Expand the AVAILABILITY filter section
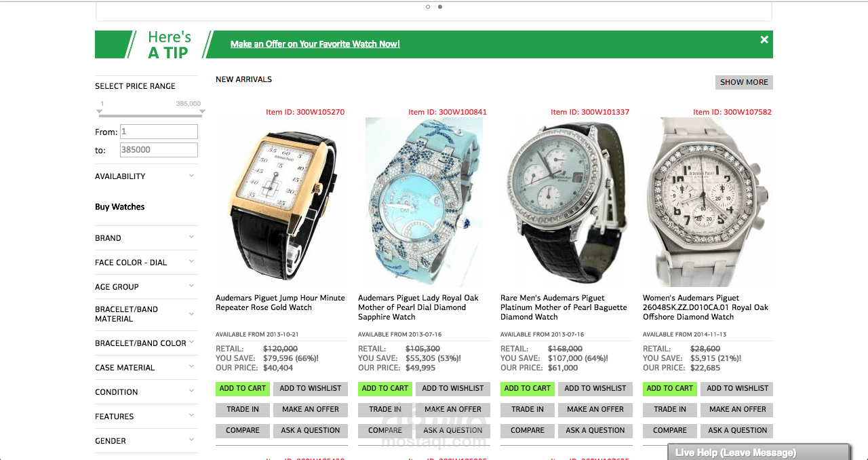Viewport: 868px width, 460px height. [x=146, y=176]
